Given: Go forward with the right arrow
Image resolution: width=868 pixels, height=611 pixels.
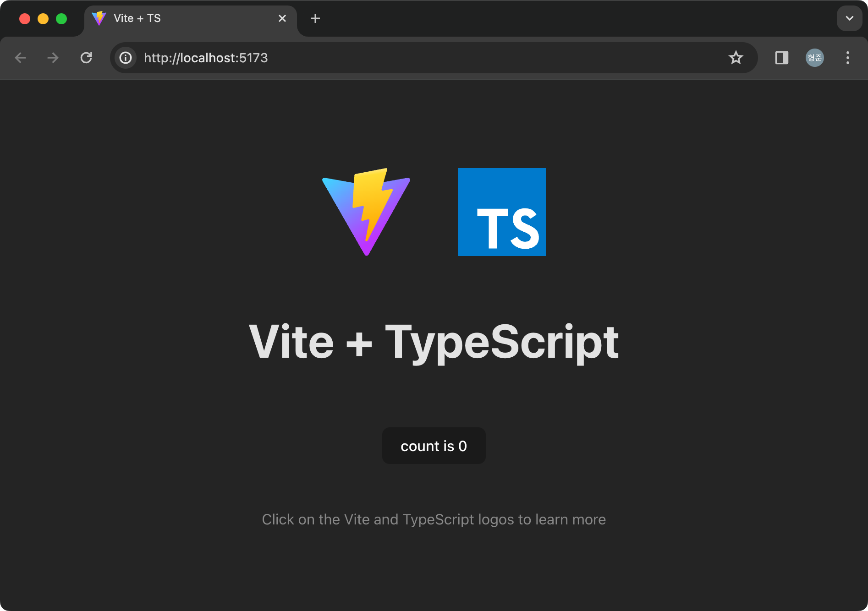Looking at the screenshot, I should click(53, 58).
